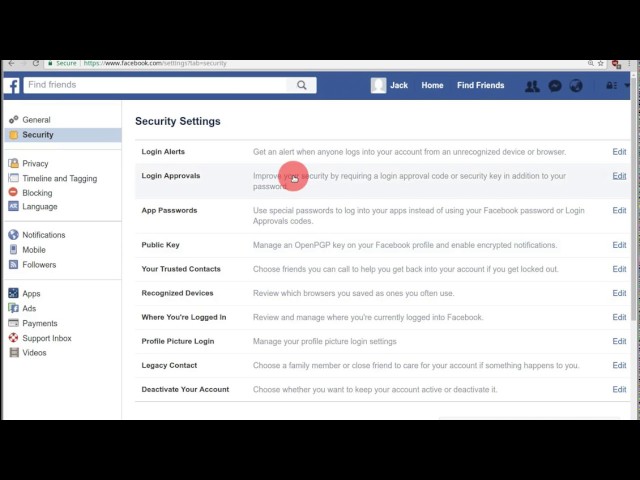The image size is (640, 480).
Task: Click the Timeline and Tagging icon
Action: point(13,178)
